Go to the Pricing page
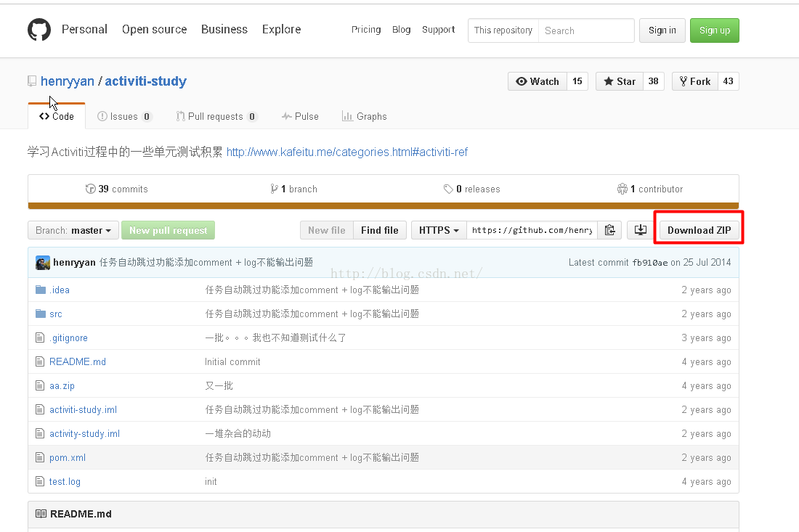This screenshot has height=532, width=799. pyautogui.click(x=366, y=30)
